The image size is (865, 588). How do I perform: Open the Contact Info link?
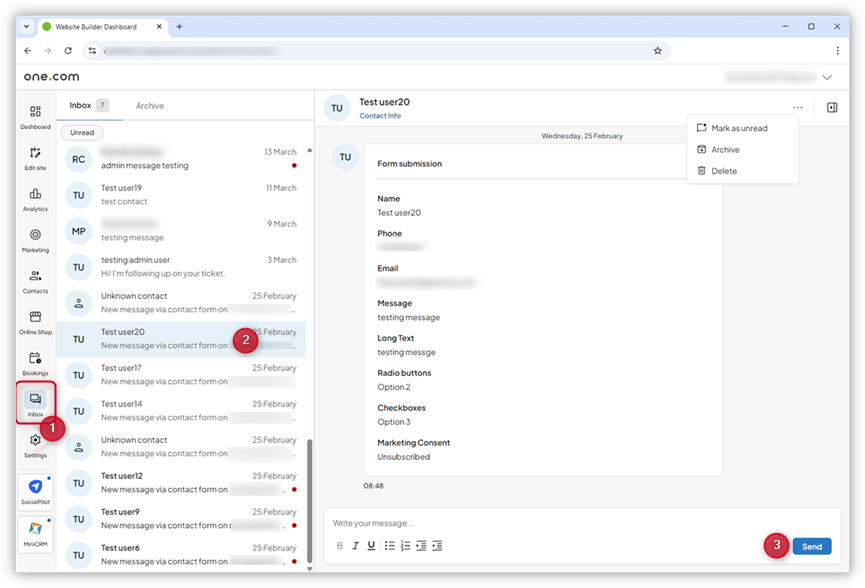tap(380, 116)
